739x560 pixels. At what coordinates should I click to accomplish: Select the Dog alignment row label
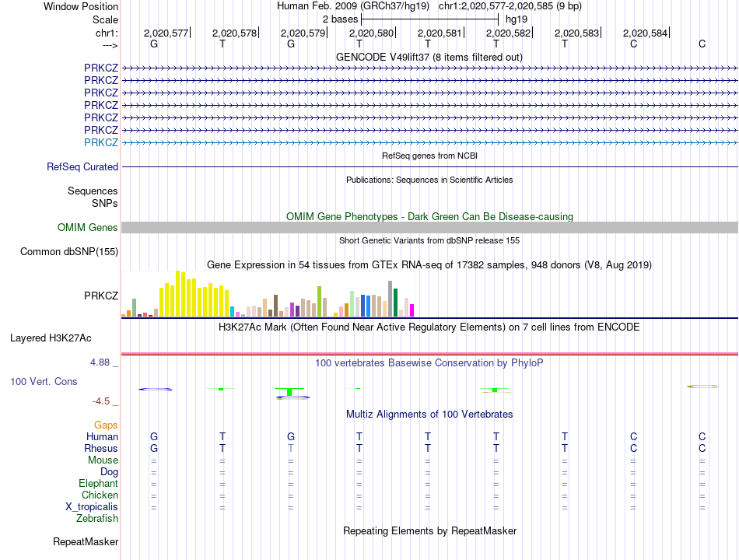109,472
